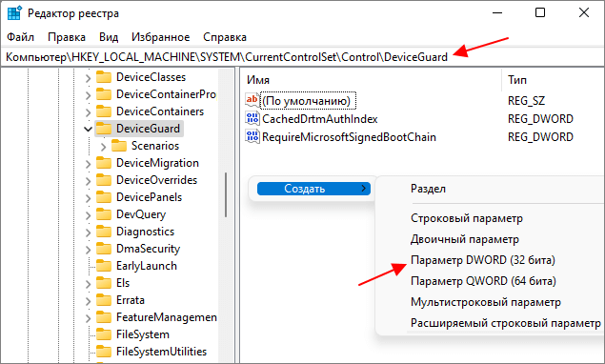605x364 pixels.
Task: Click the string value icon of (По умолчанию)
Action: [x=252, y=100]
